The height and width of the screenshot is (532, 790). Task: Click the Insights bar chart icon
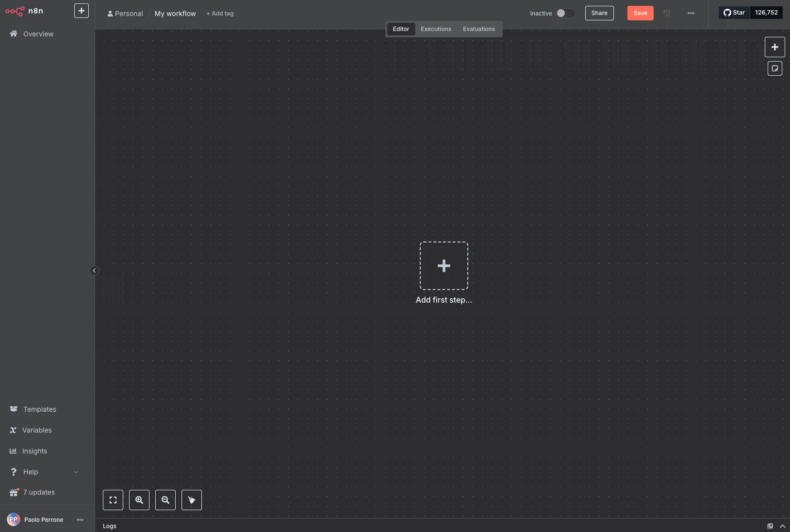point(13,451)
